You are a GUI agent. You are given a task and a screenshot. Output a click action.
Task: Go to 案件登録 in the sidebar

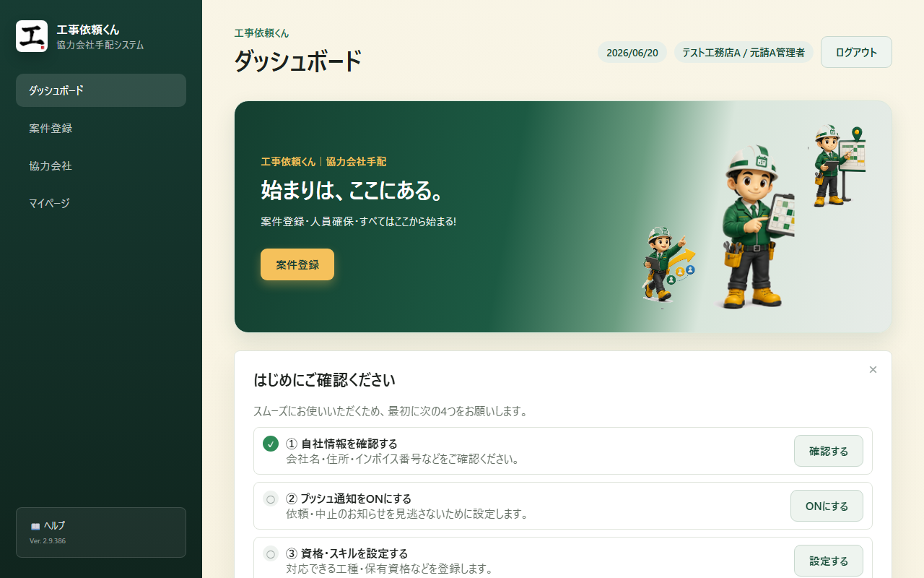(101, 128)
